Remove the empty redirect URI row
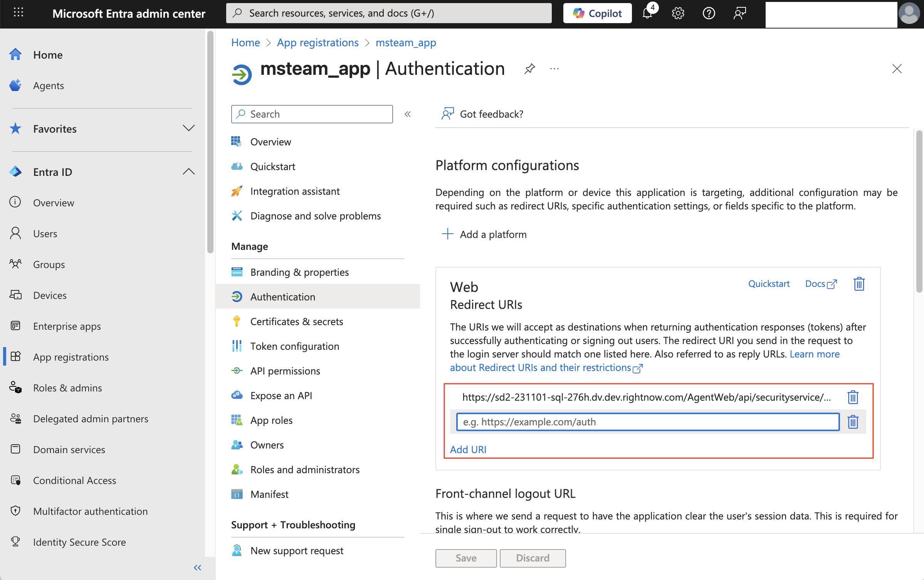 click(x=853, y=422)
